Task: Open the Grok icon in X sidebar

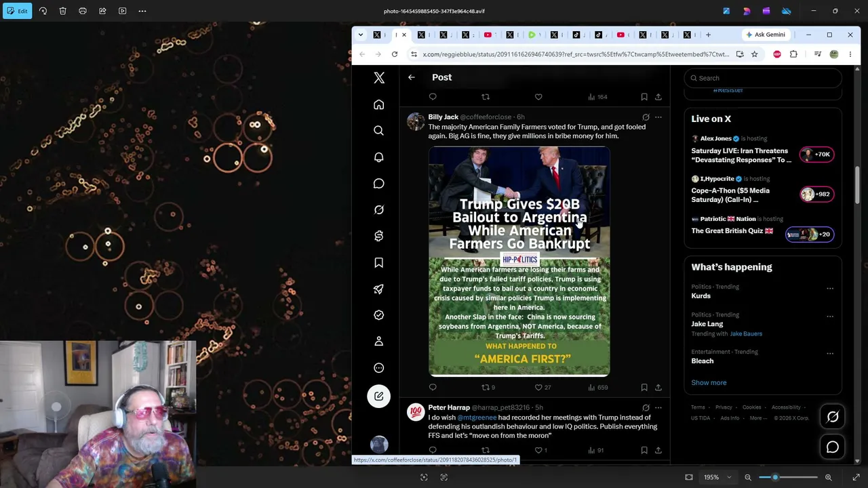Action: [379, 210]
